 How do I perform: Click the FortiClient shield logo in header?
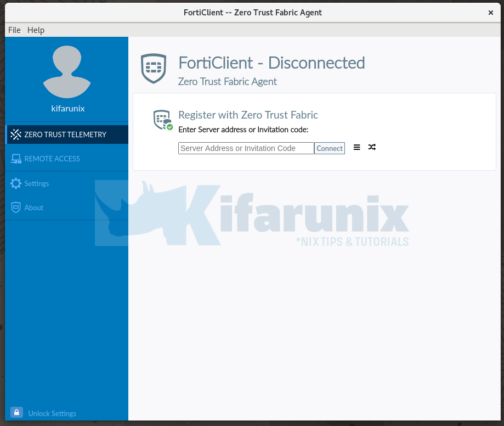coord(154,69)
